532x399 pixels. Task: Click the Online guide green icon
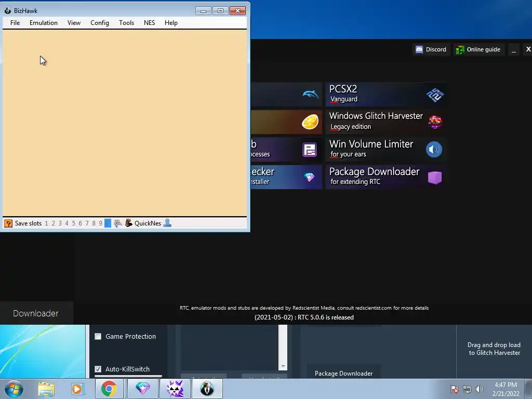(x=460, y=50)
